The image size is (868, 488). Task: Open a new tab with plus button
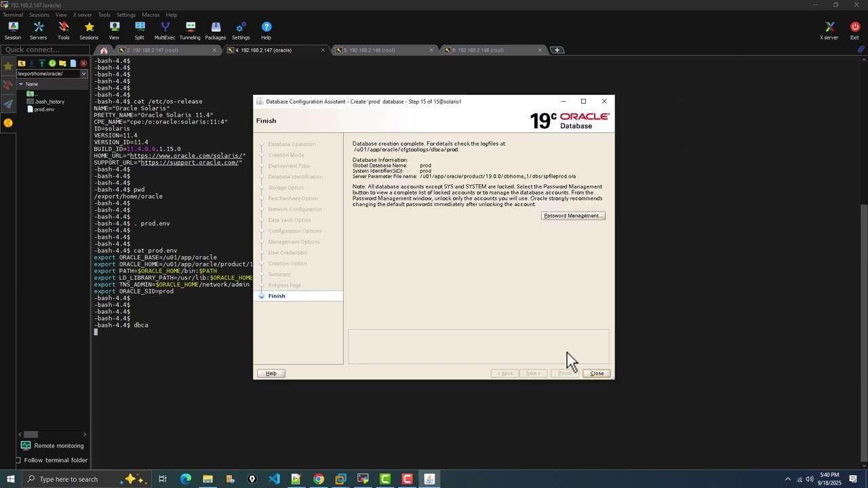pyautogui.click(x=557, y=50)
